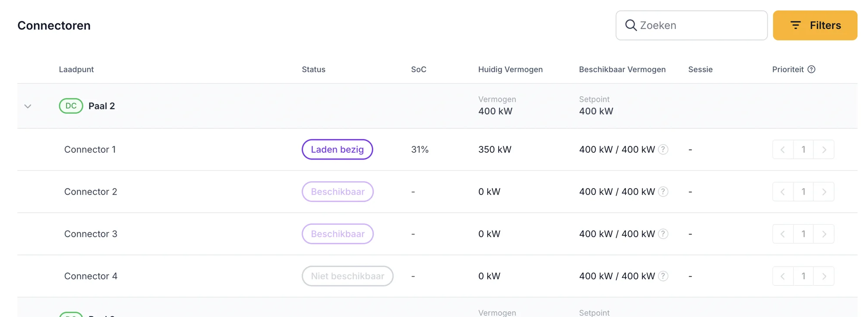
Task: Click the Huidig Vermogen column header
Action: coord(510,69)
